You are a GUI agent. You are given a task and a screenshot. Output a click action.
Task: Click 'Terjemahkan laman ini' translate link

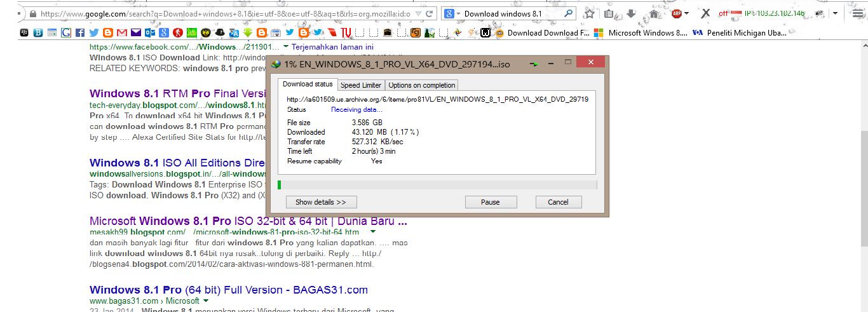pyautogui.click(x=332, y=47)
